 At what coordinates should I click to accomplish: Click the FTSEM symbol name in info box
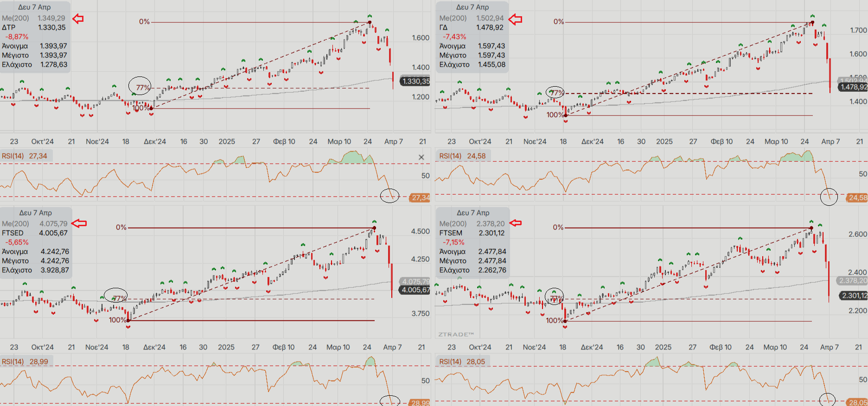pos(451,233)
